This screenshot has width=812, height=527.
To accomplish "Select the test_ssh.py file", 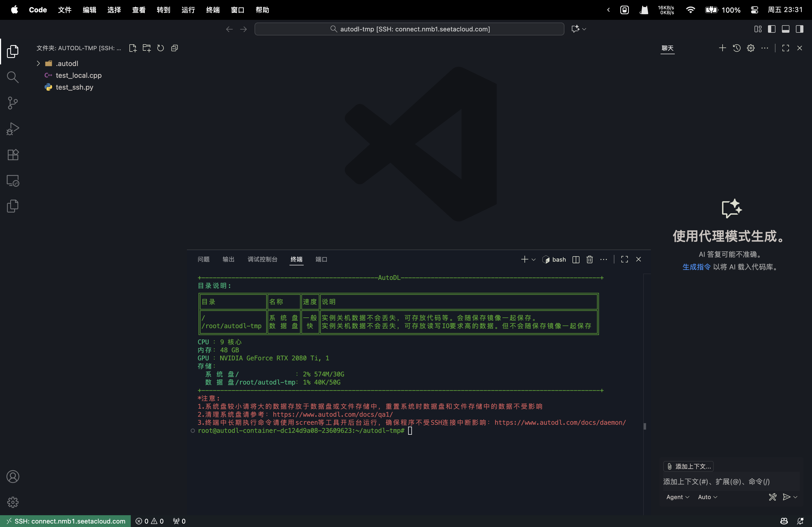I will (x=74, y=87).
